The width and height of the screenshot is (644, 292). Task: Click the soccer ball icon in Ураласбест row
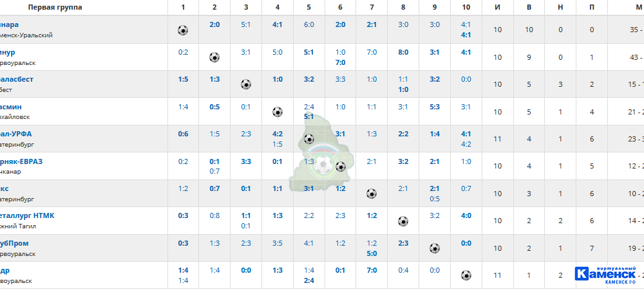tap(245, 84)
